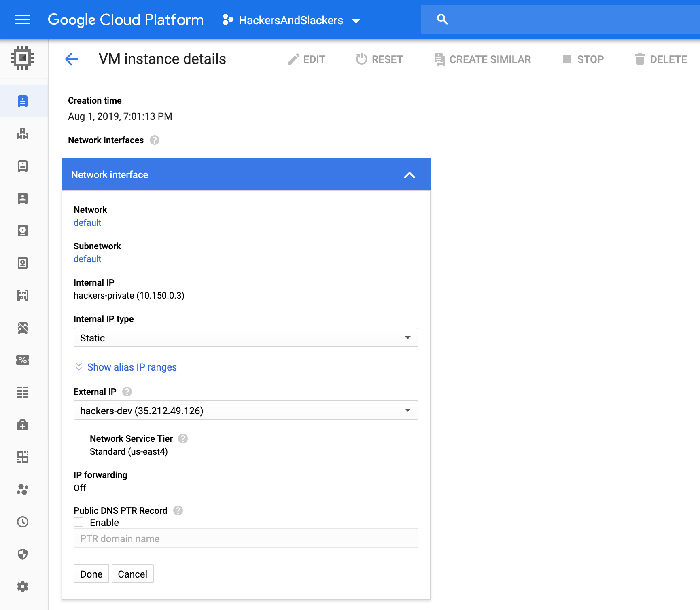Open the settings gear sidebar icon
This screenshot has height=610, width=700.
(x=23, y=587)
